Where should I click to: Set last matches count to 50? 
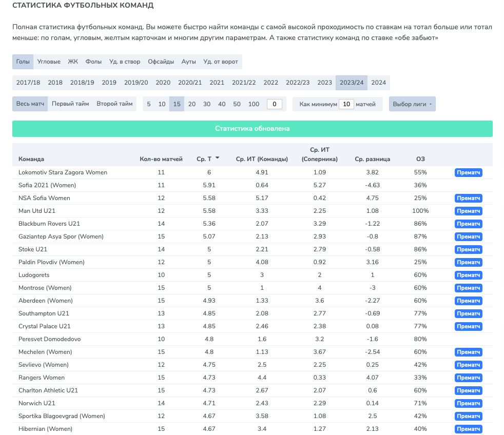click(237, 104)
